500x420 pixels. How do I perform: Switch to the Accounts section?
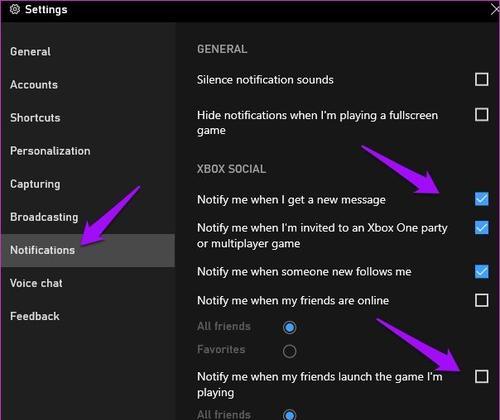coord(34,85)
